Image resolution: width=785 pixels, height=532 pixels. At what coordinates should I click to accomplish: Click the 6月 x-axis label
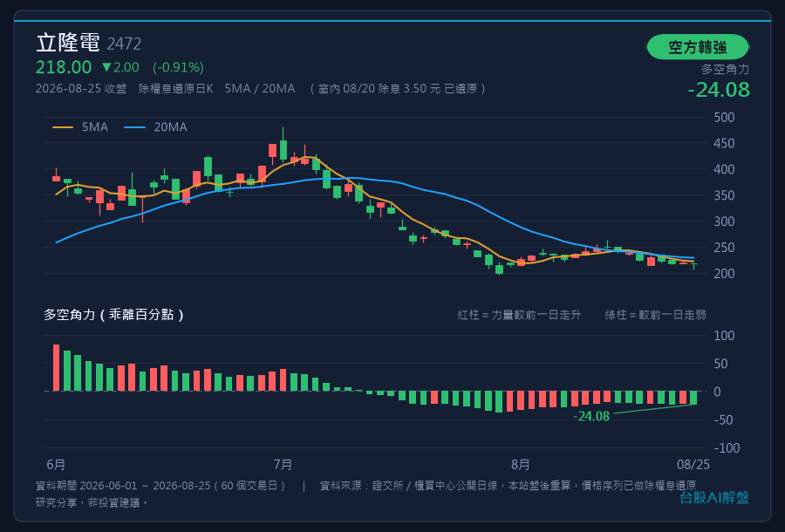56,465
